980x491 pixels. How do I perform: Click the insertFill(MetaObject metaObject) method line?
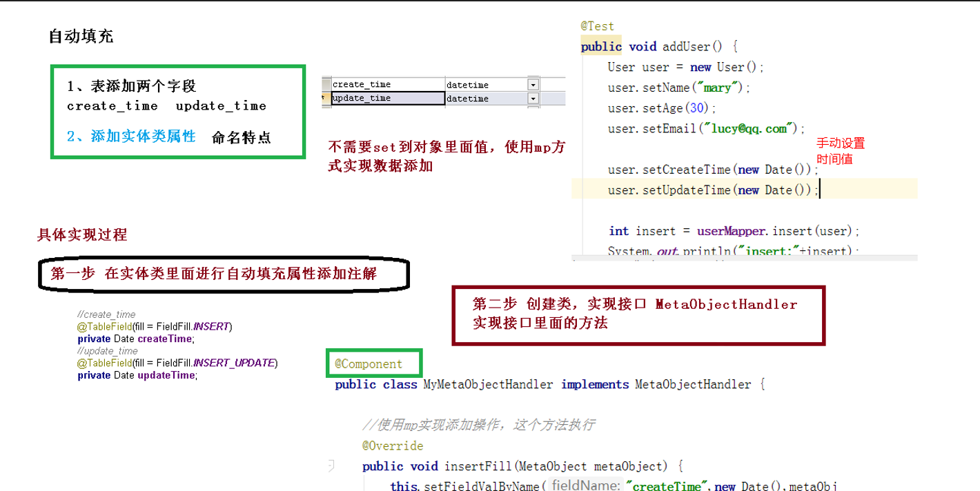pyautogui.click(x=522, y=466)
